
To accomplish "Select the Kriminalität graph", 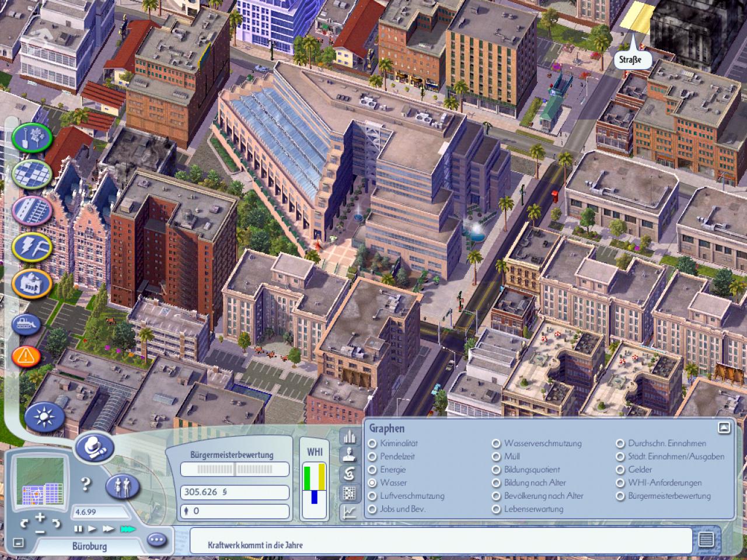I will pos(393,443).
